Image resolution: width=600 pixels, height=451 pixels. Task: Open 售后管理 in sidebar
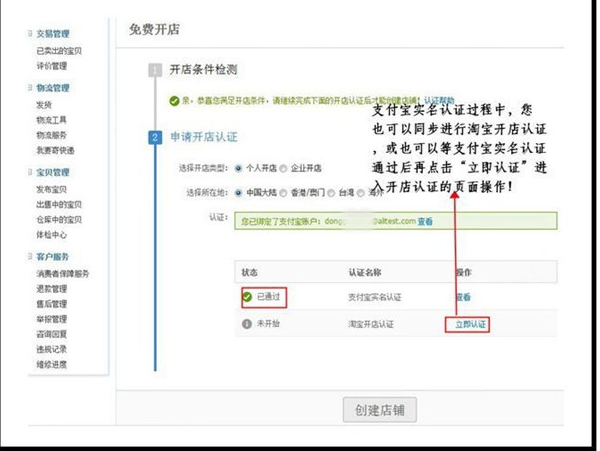coord(52,304)
